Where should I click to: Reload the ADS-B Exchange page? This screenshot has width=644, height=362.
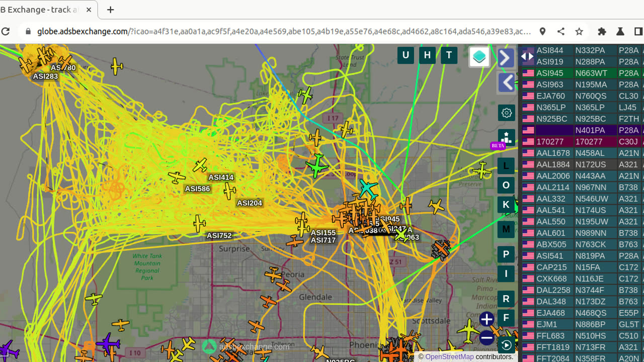point(6,31)
